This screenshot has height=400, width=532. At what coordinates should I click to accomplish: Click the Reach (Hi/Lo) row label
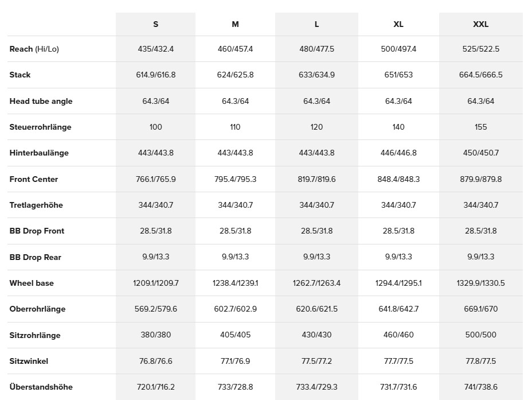(x=34, y=49)
